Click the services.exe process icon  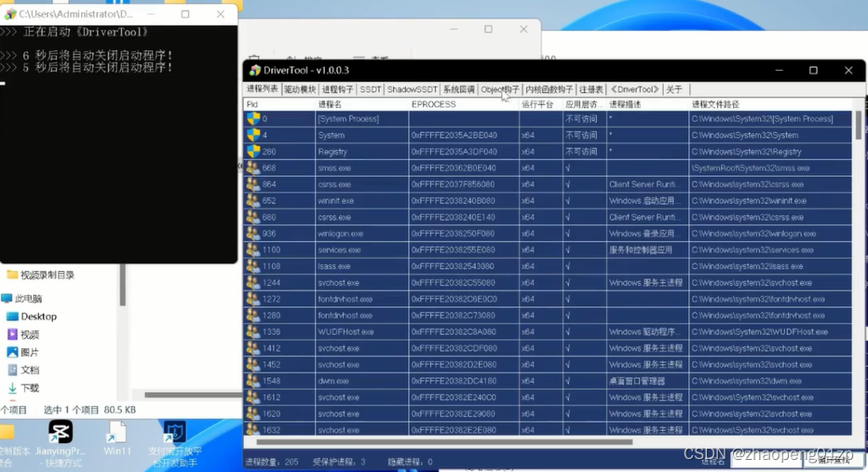(253, 249)
